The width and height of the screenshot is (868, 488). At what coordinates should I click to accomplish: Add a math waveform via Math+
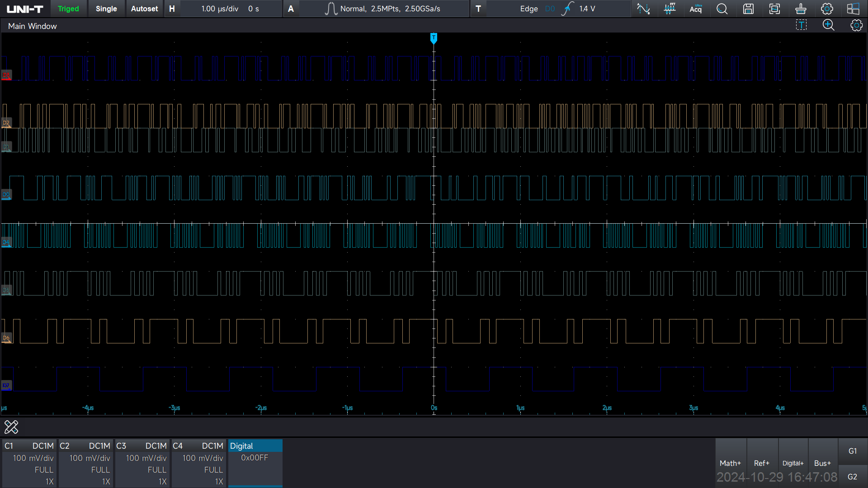[x=731, y=463]
